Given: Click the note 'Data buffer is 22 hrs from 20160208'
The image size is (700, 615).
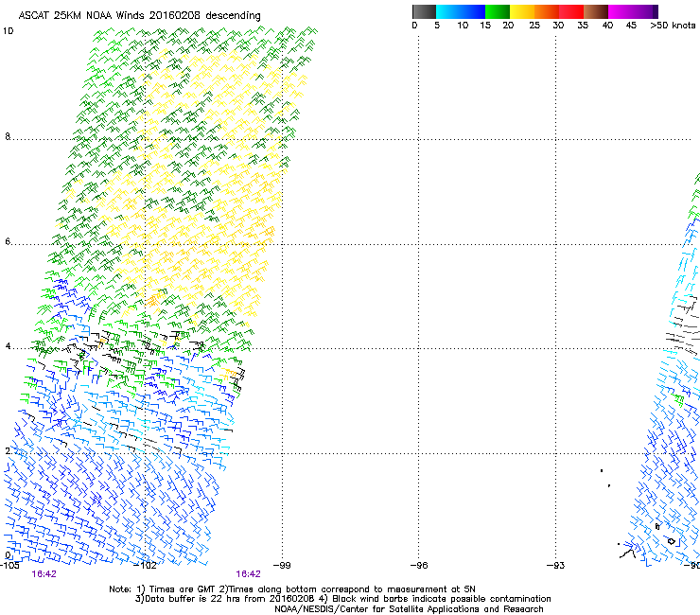Looking at the screenshot, I should tap(230, 599).
